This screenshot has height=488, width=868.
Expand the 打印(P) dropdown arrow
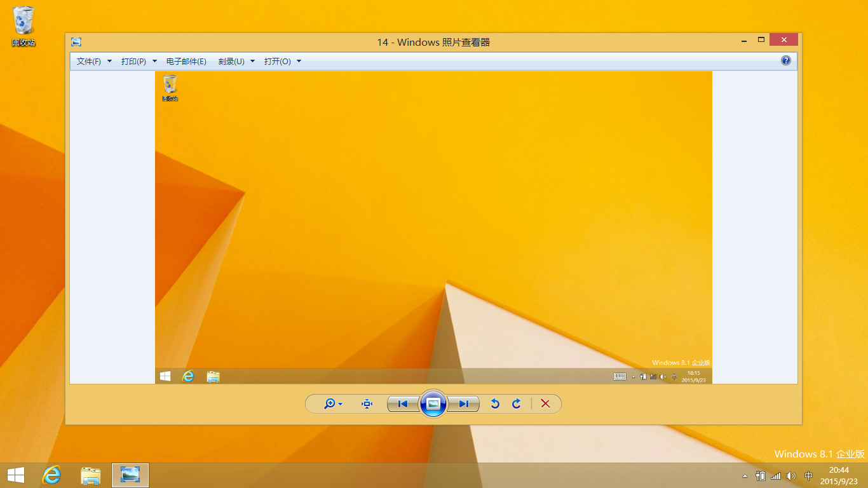pos(154,62)
